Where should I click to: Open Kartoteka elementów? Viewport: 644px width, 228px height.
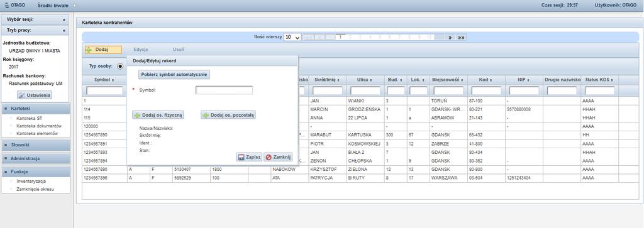coord(37,133)
